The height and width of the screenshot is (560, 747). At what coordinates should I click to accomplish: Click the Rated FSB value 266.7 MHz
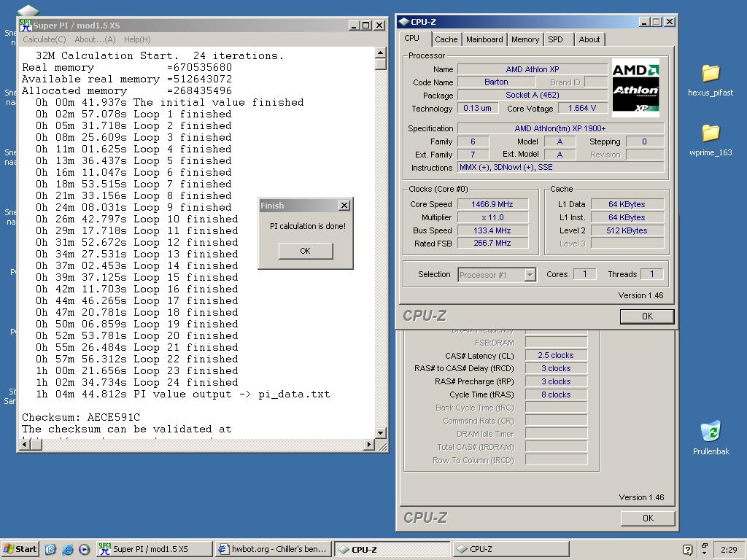point(492,243)
